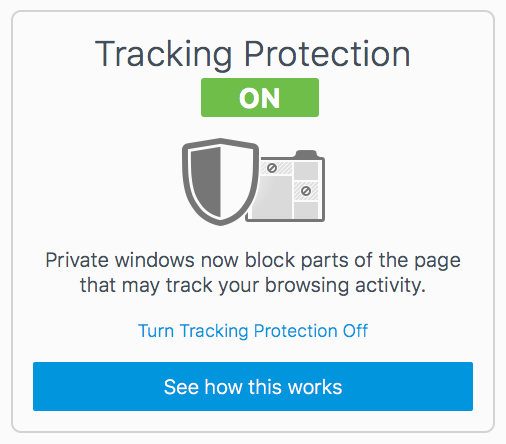Click the green ON status badge
The width and height of the screenshot is (506, 444).
click(260, 98)
